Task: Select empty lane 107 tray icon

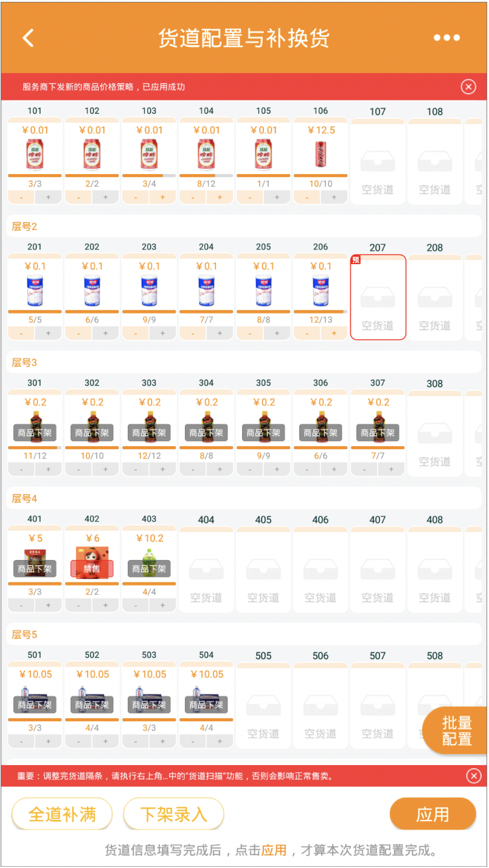Action: tap(378, 163)
